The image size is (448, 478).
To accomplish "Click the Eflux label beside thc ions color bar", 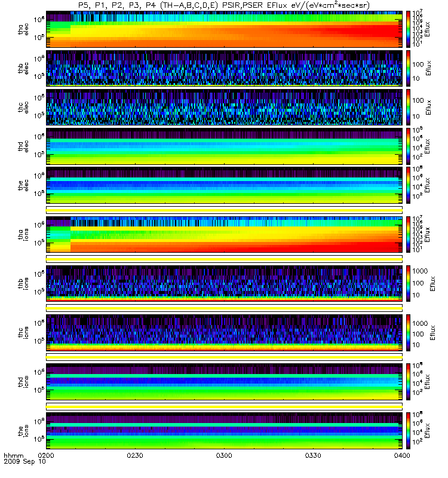I will (x=432, y=333).
